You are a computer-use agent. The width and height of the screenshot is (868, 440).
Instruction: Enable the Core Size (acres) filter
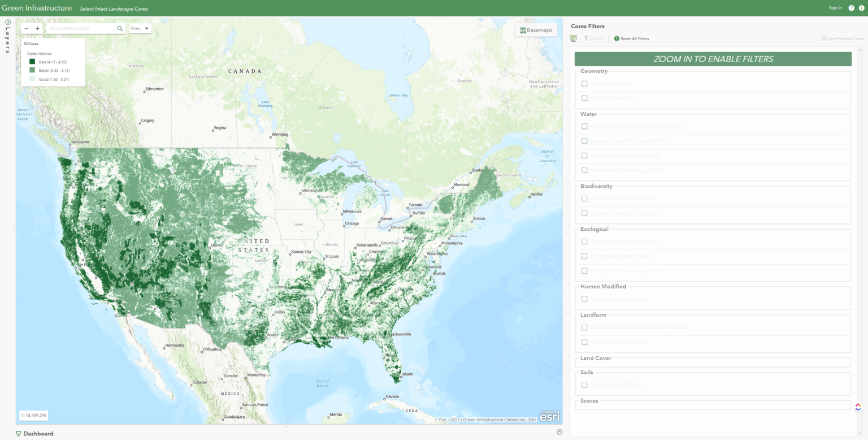tap(584, 83)
